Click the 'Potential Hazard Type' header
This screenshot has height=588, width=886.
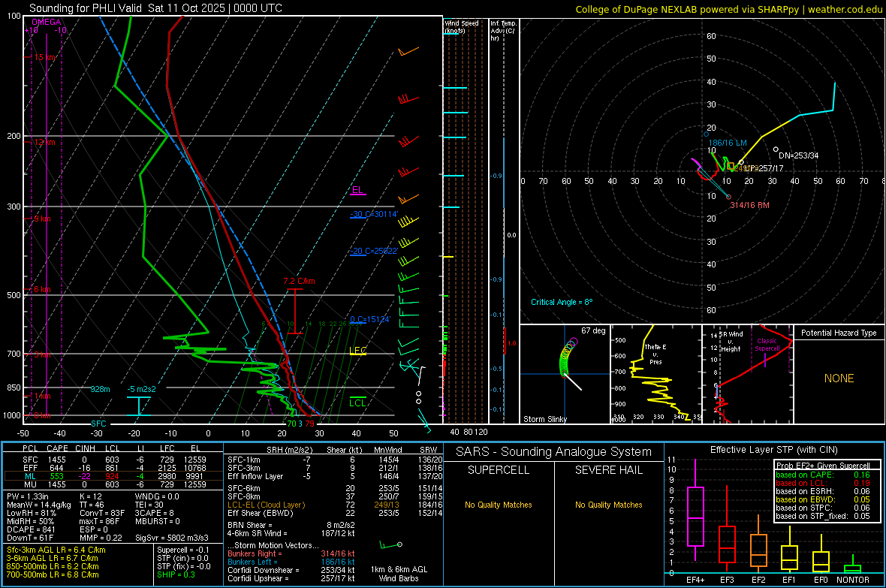pyautogui.click(x=839, y=333)
